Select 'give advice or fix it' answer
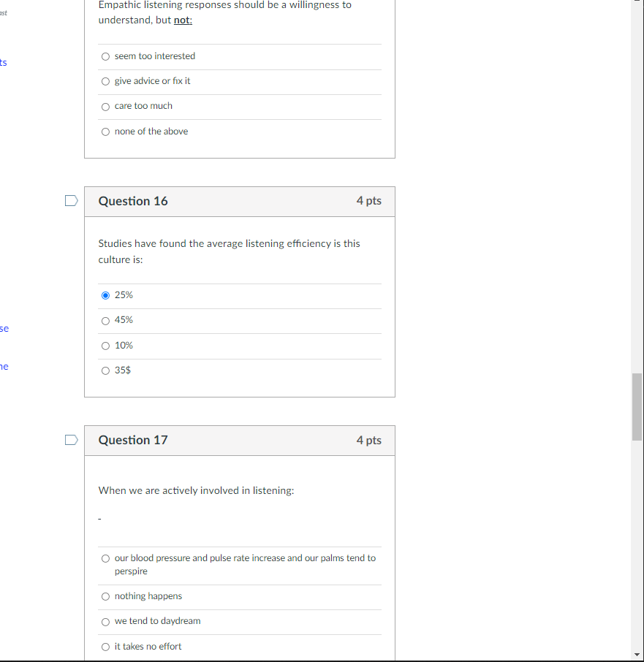 (105, 81)
